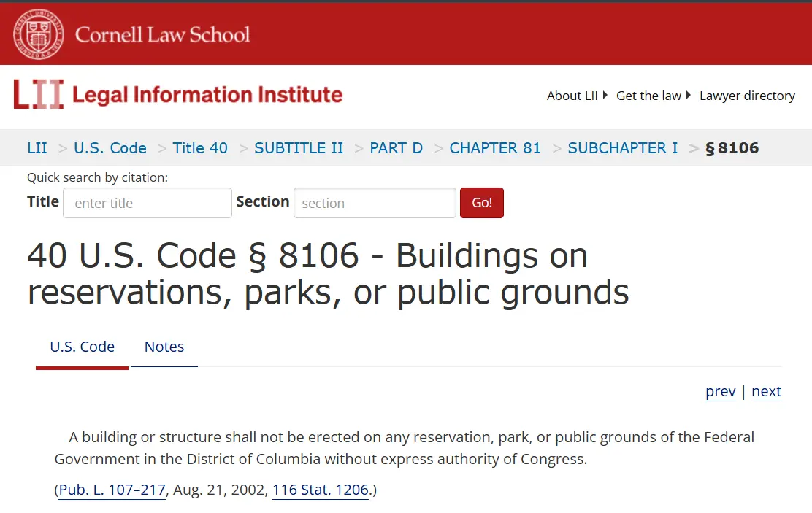Open the Get the law dropdown
Screen dimensions: 812x513
click(x=653, y=96)
